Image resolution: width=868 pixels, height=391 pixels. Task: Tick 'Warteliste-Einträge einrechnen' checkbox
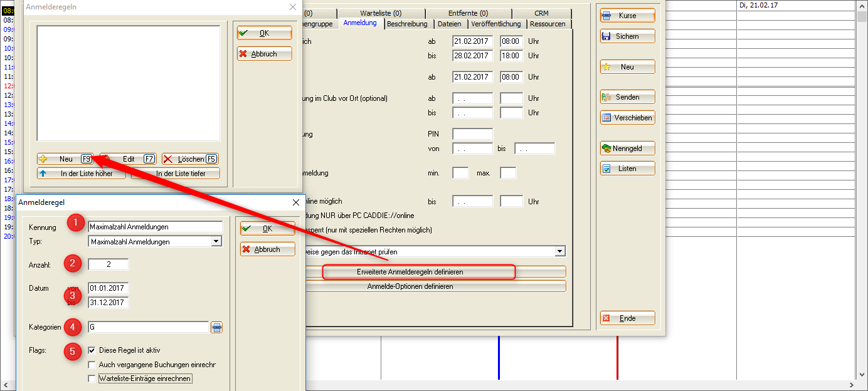coord(92,378)
